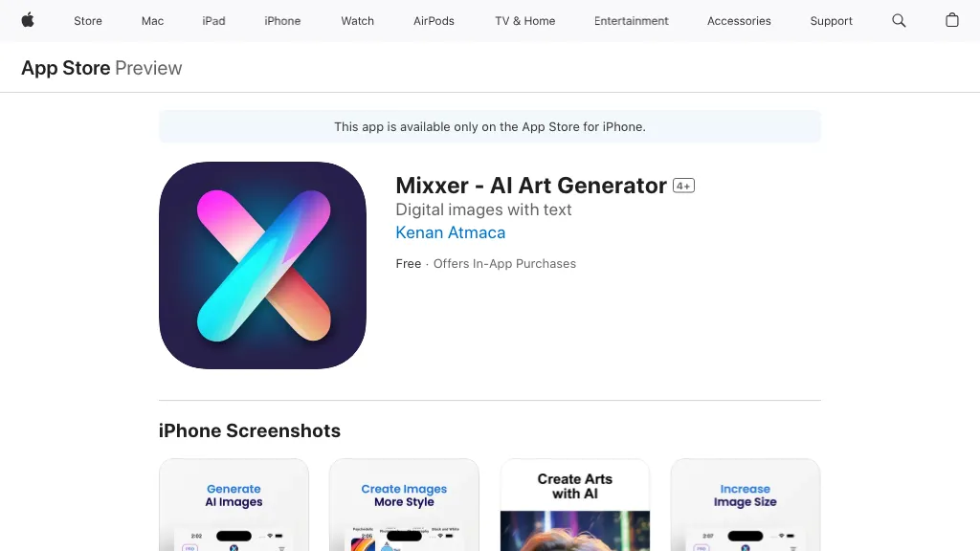Screen dimensions: 980x551
Task: Click the Mixxer app icon
Action: pos(262,266)
